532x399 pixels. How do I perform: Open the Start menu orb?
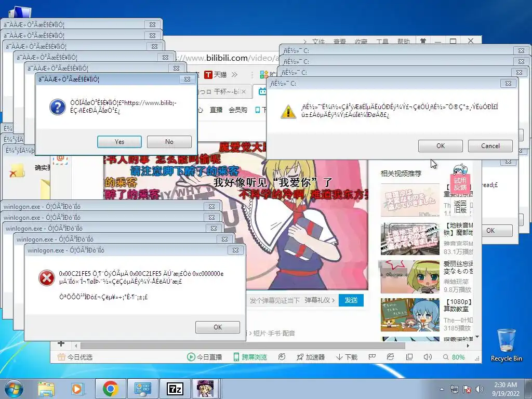coord(14,389)
